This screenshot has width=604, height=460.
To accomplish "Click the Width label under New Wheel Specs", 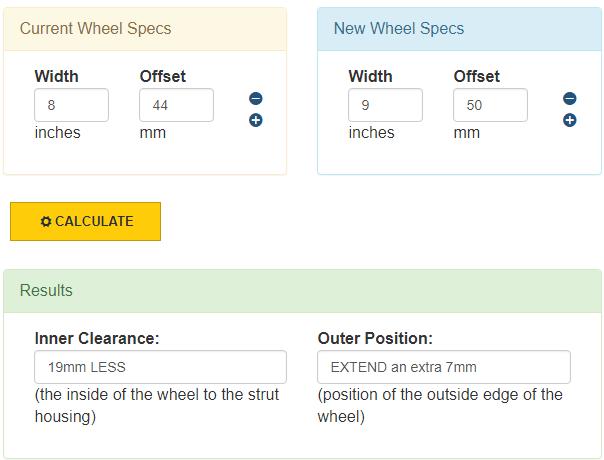I will click(371, 76).
